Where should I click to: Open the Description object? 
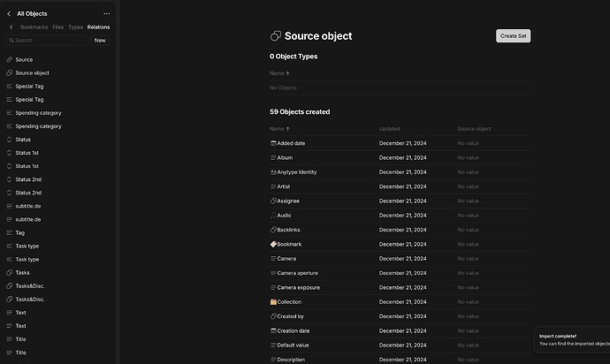pos(291,360)
